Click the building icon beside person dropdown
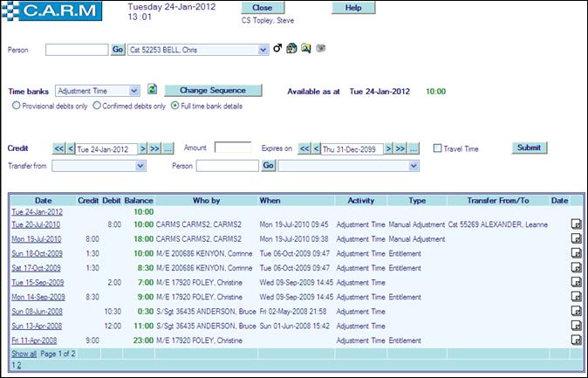 click(292, 50)
